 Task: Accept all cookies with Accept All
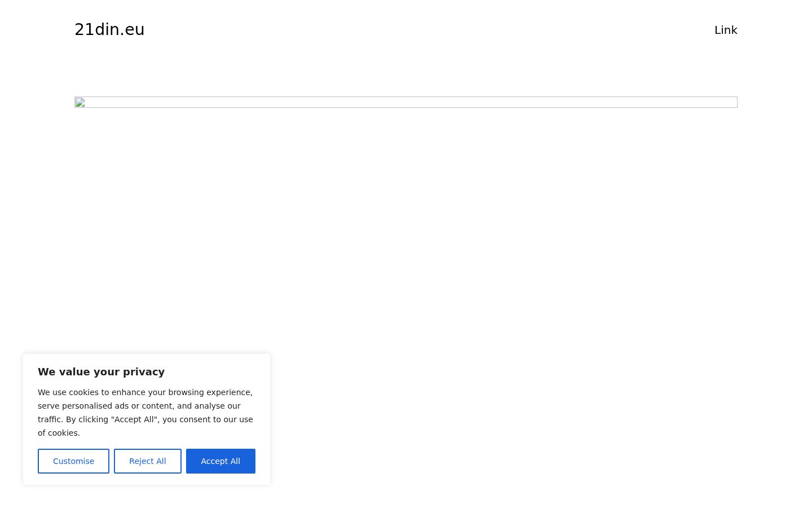click(x=220, y=461)
